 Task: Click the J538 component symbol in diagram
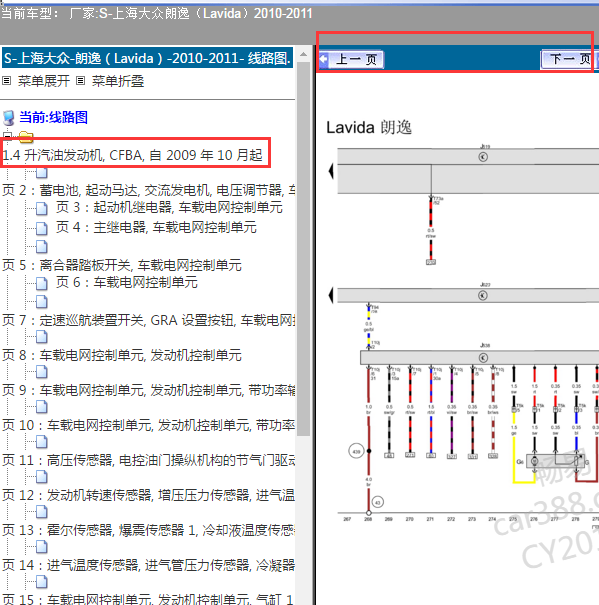tap(483, 358)
